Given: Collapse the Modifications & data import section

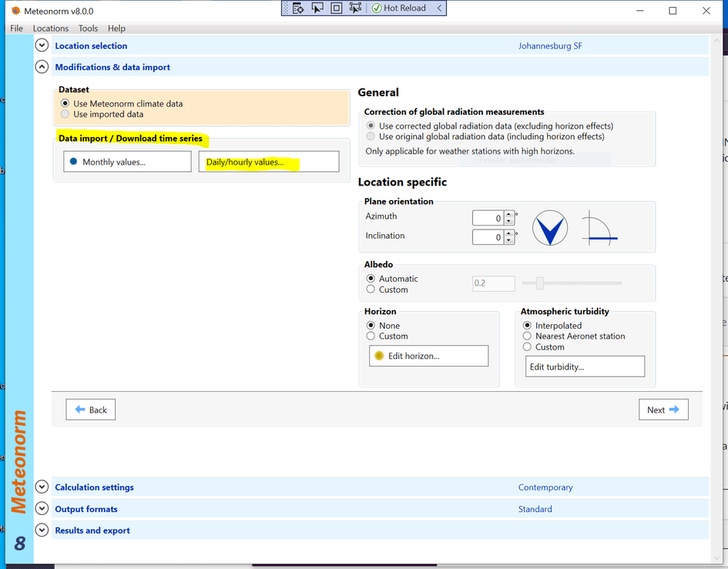Looking at the screenshot, I should 42,67.
